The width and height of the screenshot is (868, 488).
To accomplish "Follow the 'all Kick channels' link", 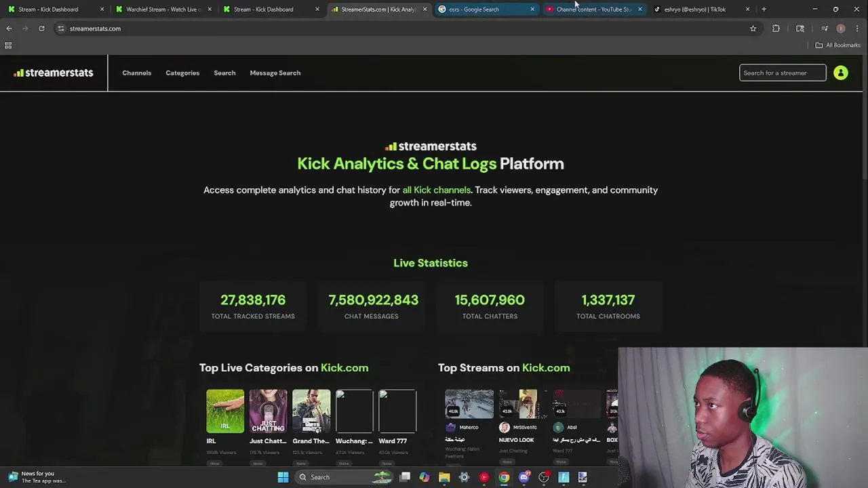I will (x=437, y=190).
